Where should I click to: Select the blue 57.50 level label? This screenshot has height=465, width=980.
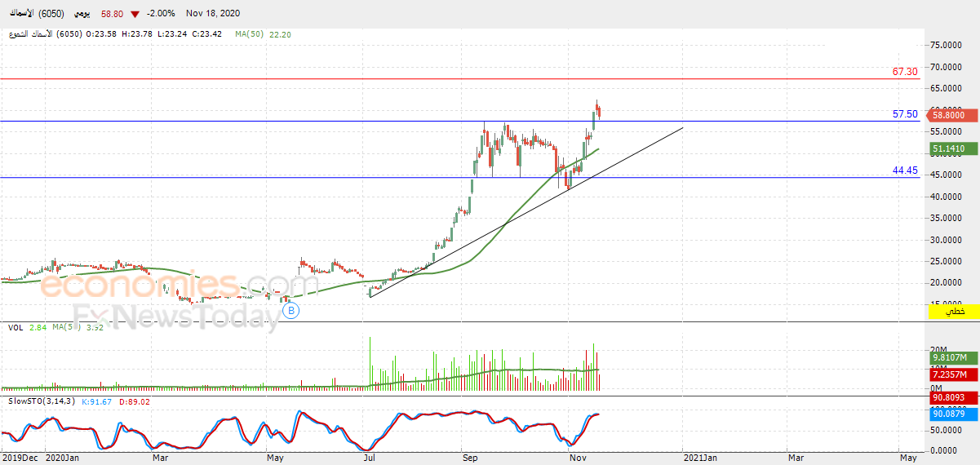tap(905, 114)
